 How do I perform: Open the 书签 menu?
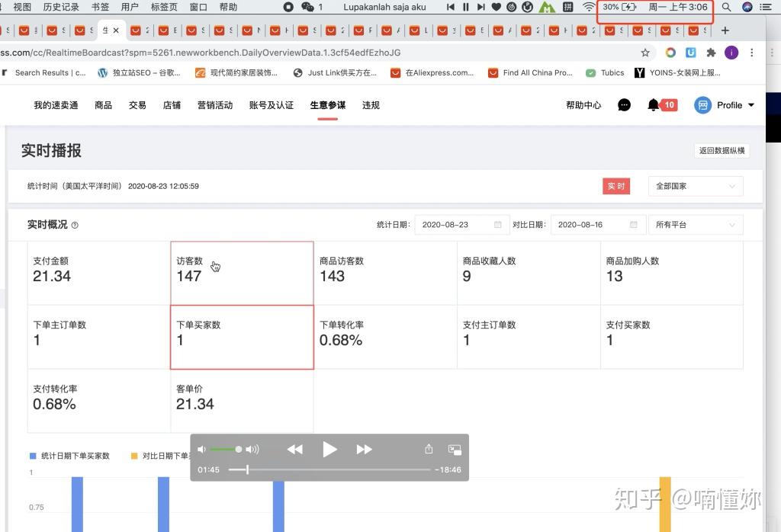[x=100, y=7]
